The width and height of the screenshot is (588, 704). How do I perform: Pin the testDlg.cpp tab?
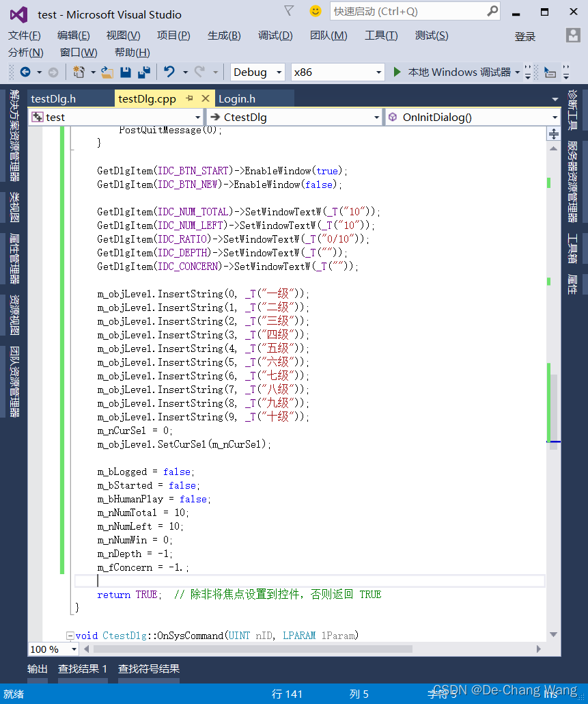click(190, 98)
